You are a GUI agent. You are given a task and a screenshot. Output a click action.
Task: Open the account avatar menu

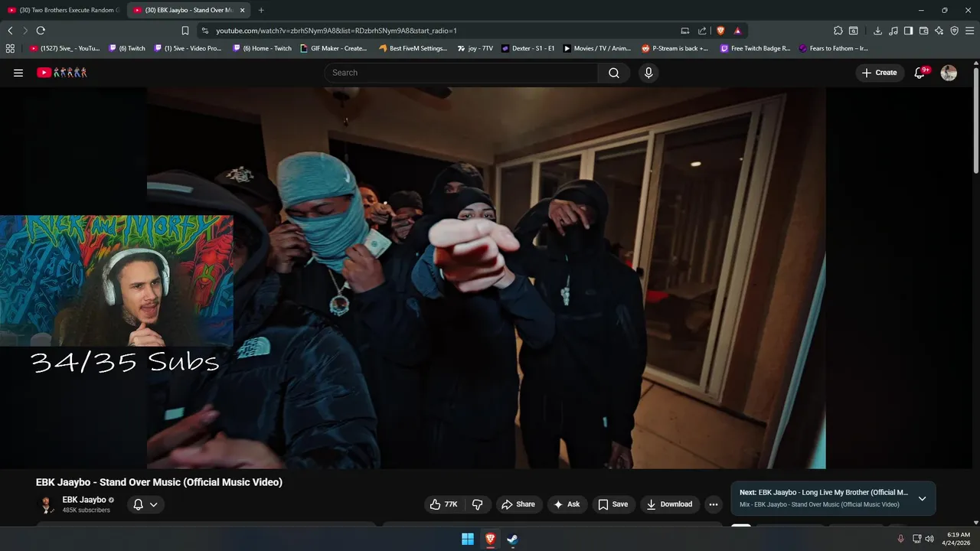coord(949,73)
